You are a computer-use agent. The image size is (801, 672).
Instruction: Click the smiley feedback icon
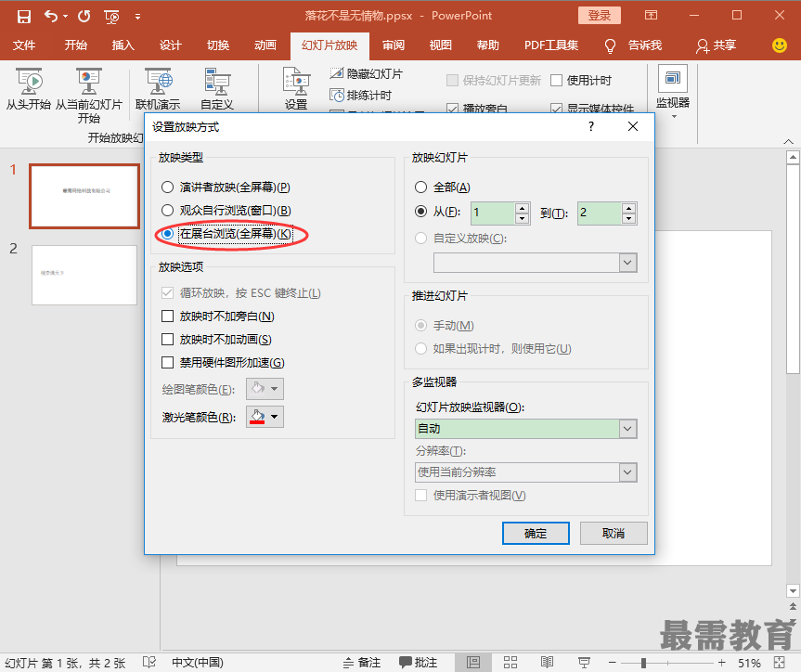click(779, 45)
